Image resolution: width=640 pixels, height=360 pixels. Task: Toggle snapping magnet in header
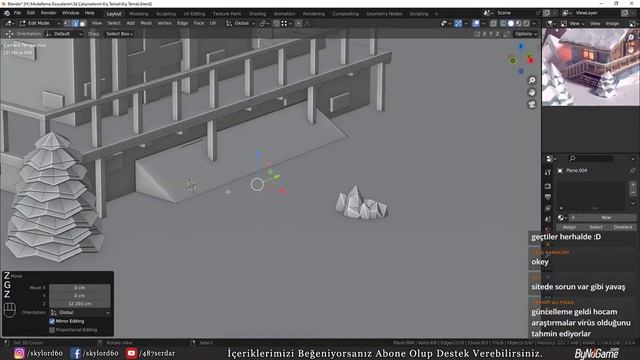point(276,23)
